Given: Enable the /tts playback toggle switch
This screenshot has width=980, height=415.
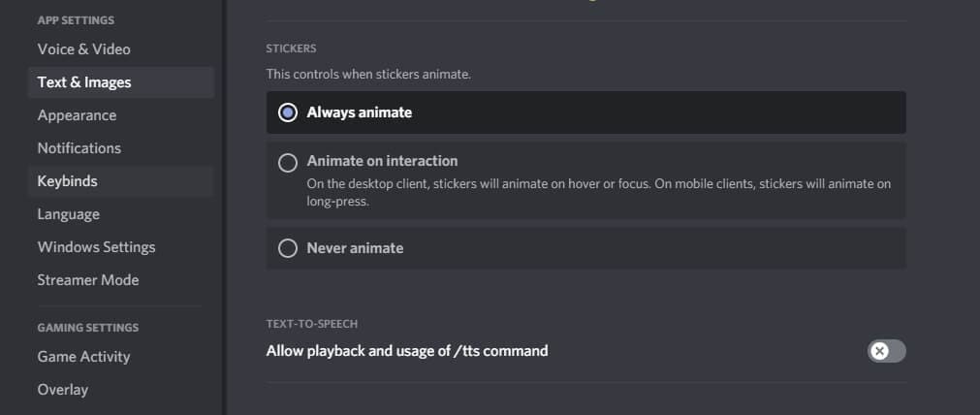Looking at the screenshot, I should pyautogui.click(x=886, y=351).
